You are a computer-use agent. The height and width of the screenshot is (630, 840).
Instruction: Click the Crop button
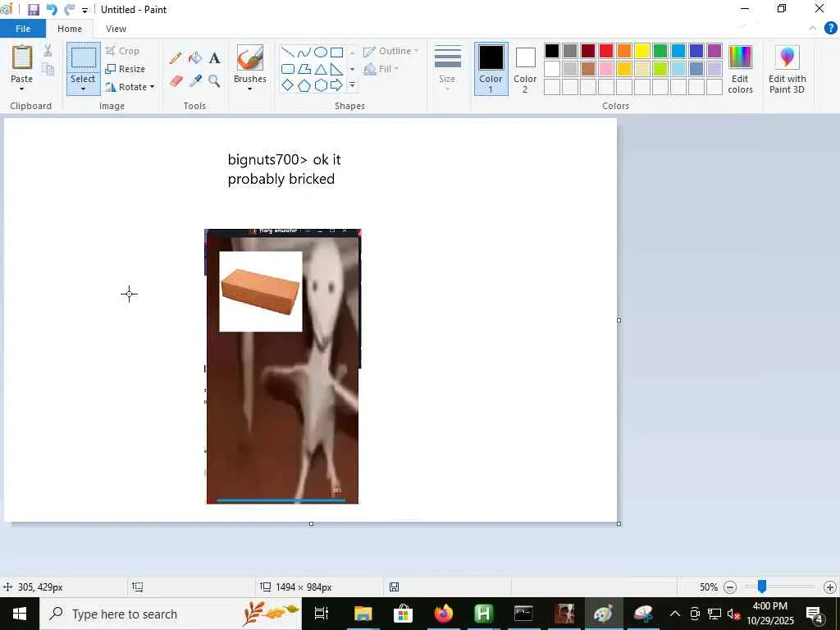123,51
